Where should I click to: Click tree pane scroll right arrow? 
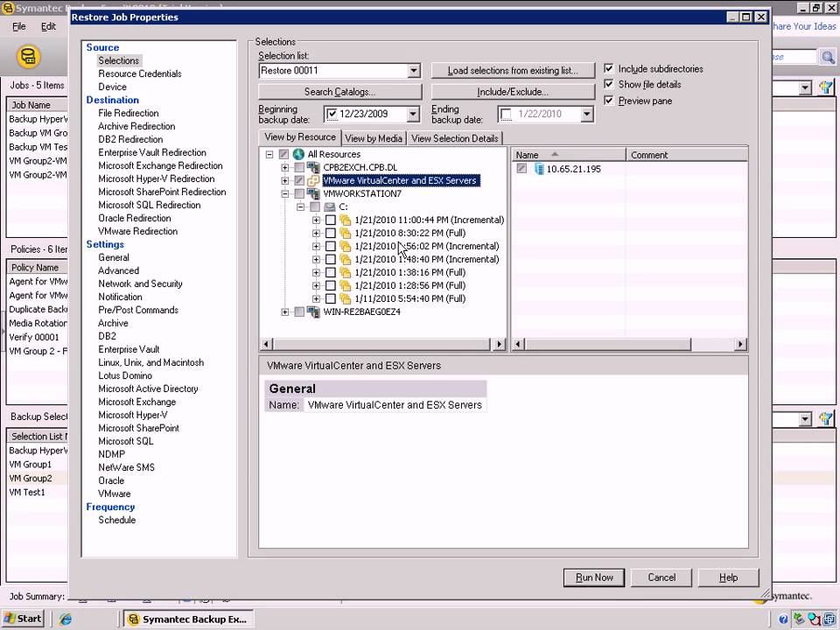coord(500,344)
